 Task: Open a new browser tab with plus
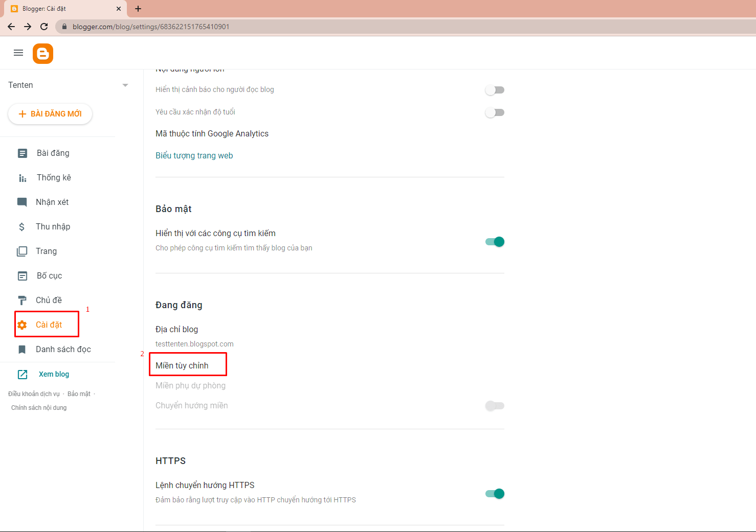point(138,9)
